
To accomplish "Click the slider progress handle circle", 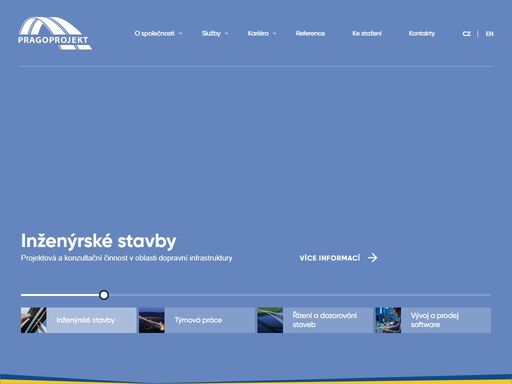I will coord(104,295).
